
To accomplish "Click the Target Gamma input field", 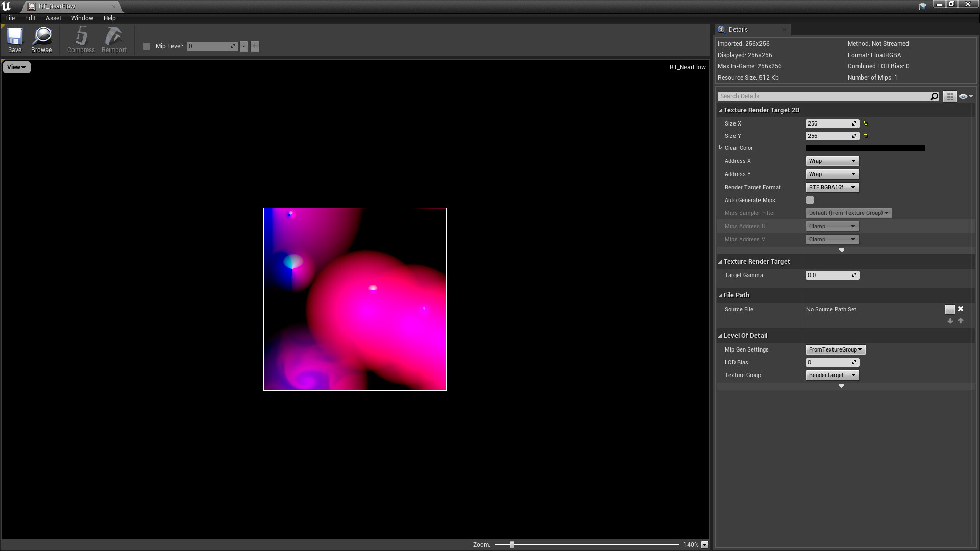I will 828,275.
